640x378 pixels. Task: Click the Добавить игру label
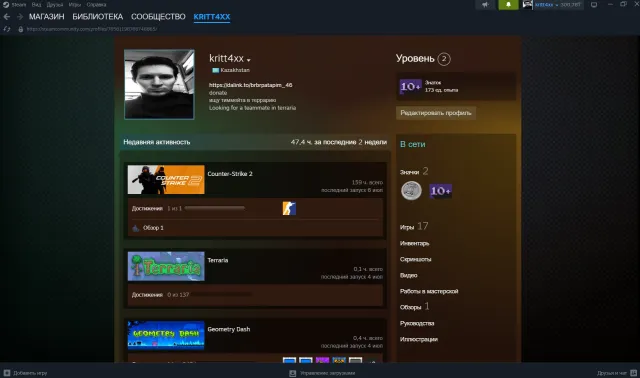(x=30, y=373)
